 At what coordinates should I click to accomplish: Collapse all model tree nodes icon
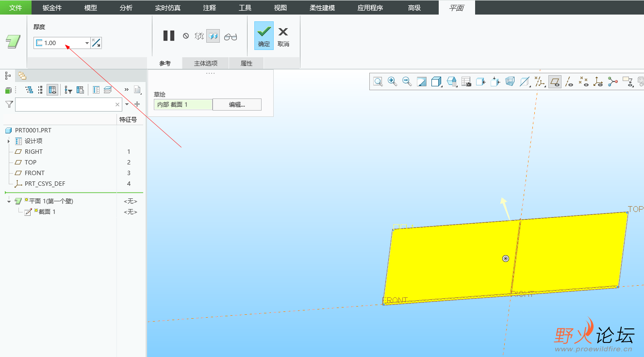pyautogui.click(x=40, y=90)
